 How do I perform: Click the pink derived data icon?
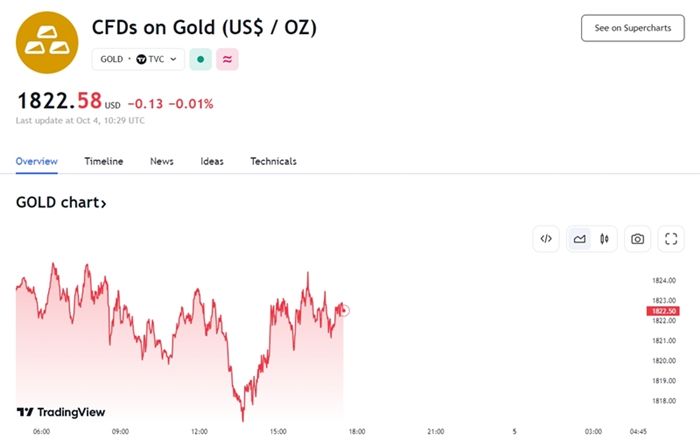pos(227,59)
